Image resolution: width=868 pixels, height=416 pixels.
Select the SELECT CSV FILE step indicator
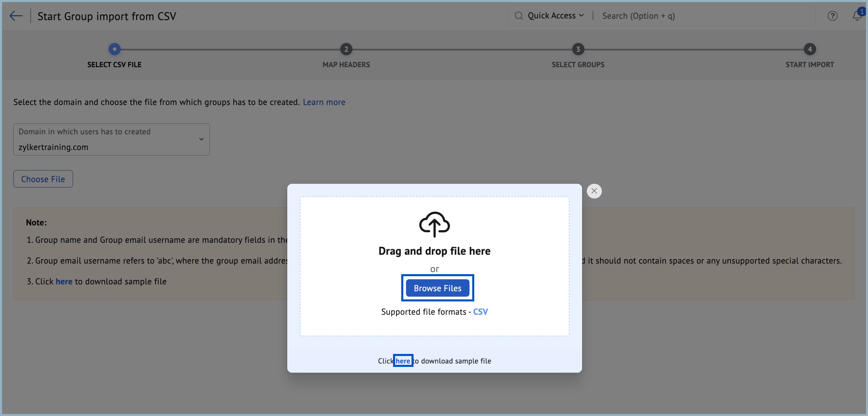coord(114,49)
